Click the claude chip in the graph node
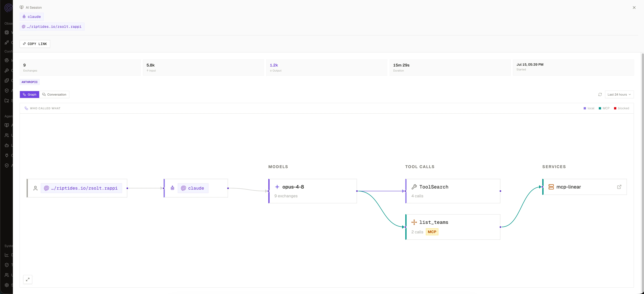Viewport: 644px width, 294px height. pyautogui.click(x=193, y=188)
